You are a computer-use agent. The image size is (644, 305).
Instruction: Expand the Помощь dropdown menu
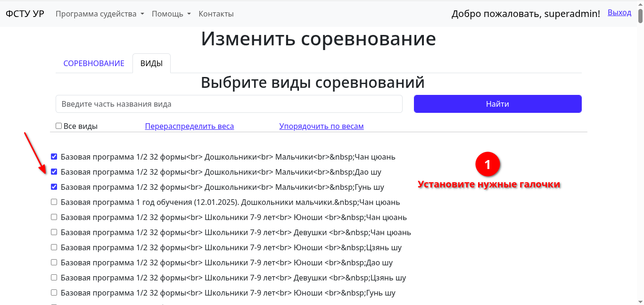tap(171, 14)
